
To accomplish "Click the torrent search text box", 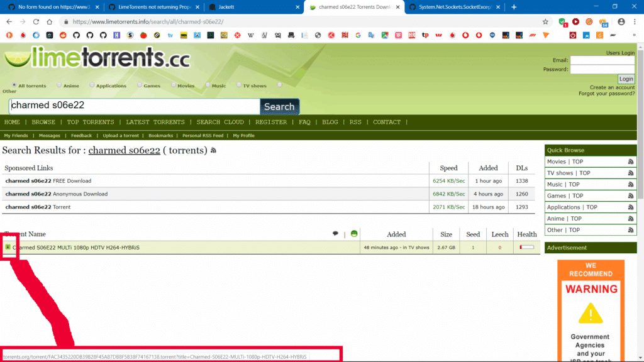I will (x=135, y=106).
